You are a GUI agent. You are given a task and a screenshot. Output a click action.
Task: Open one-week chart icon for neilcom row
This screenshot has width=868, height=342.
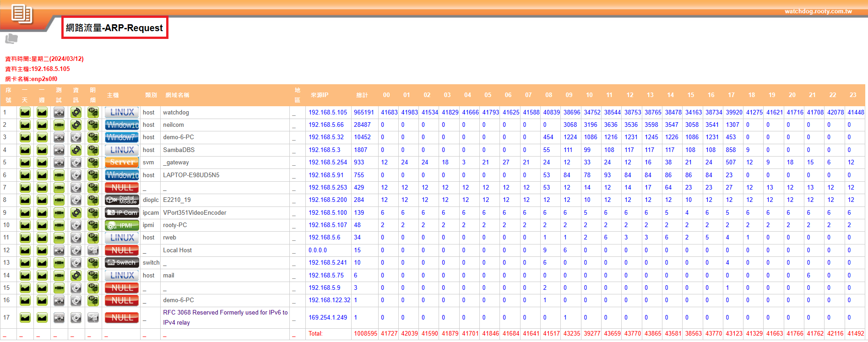[42, 125]
